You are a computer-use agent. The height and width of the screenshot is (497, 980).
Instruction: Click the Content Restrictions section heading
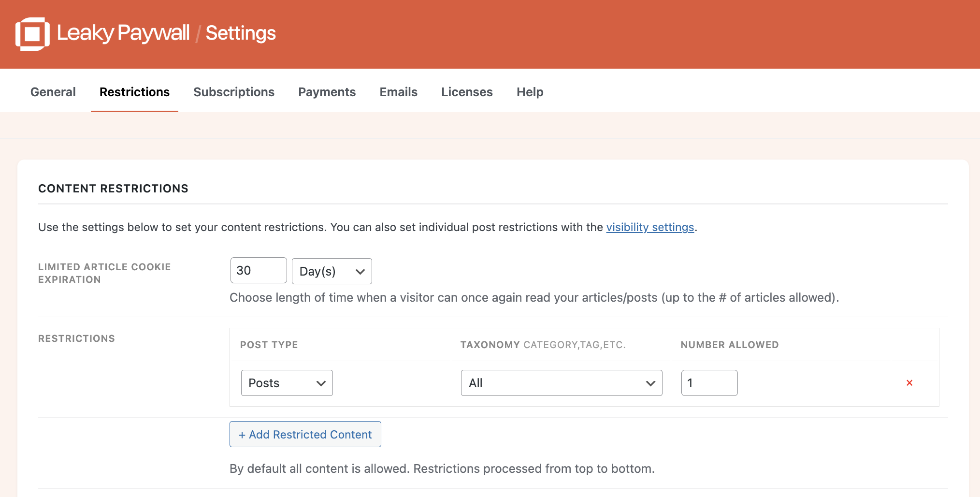(x=113, y=189)
